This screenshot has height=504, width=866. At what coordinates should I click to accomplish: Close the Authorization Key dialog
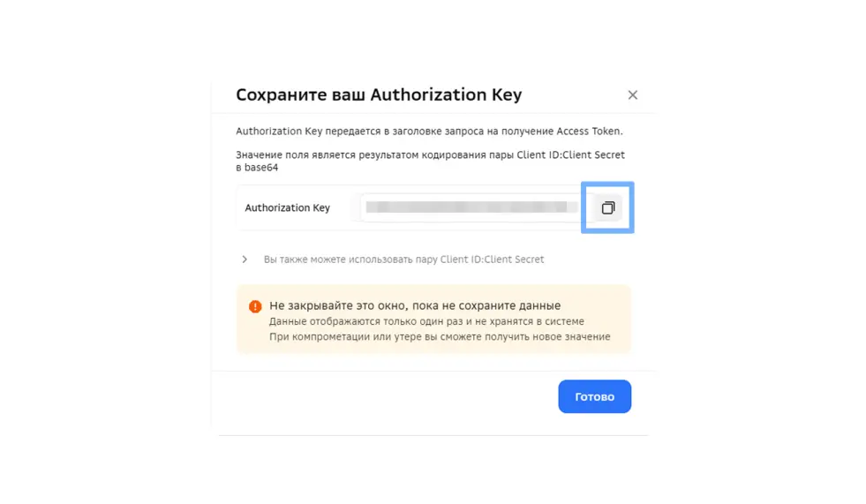(632, 95)
